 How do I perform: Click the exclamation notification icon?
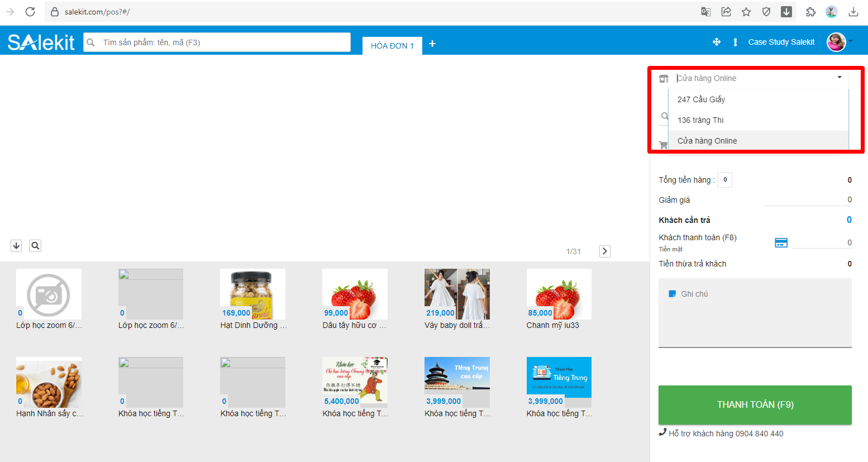point(735,42)
